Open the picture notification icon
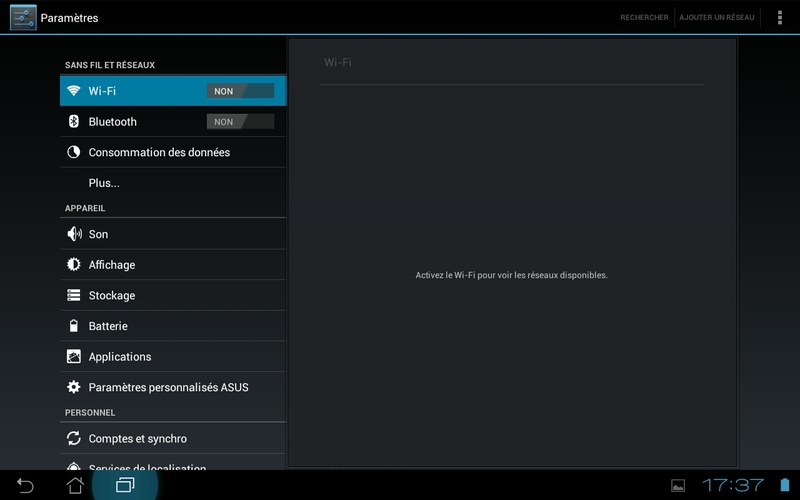800x500 pixels. tap(678, 486)
